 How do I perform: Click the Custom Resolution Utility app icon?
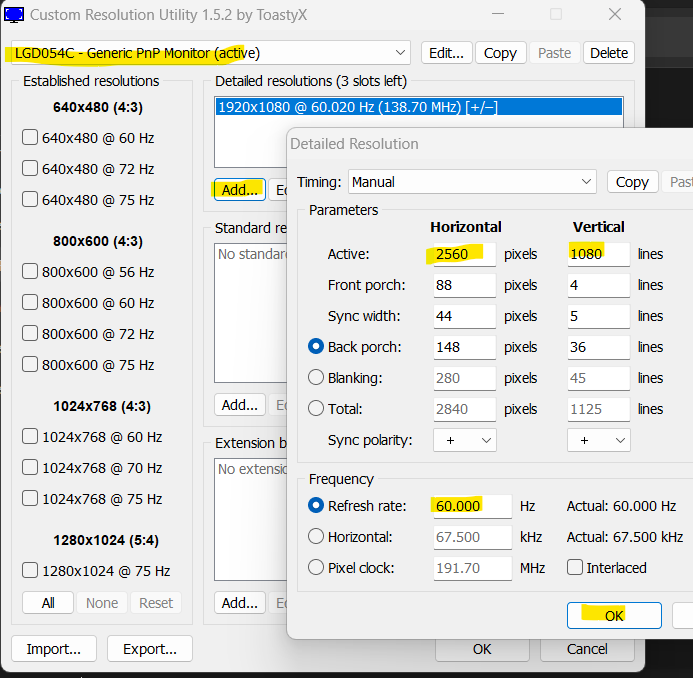14,15
